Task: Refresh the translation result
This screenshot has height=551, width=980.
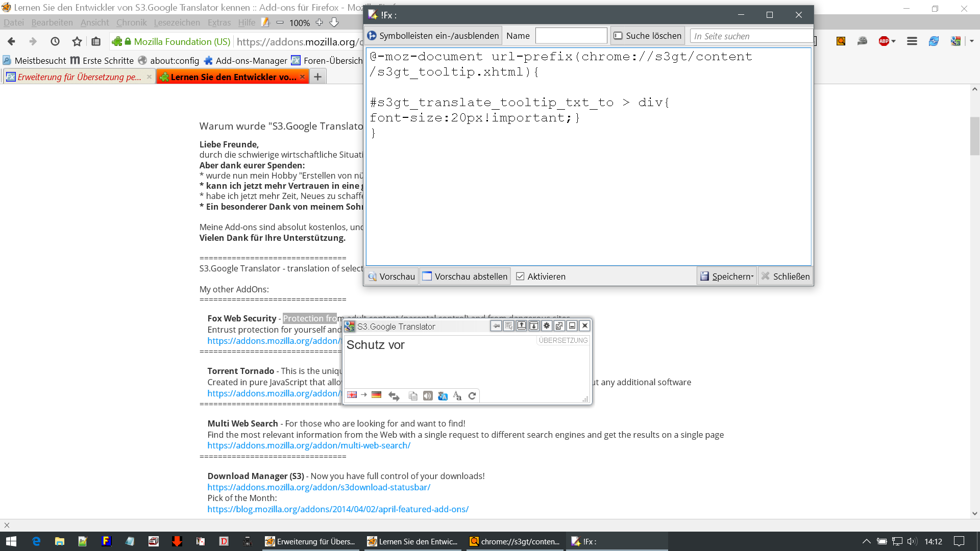Action: (x=472, y=396)
